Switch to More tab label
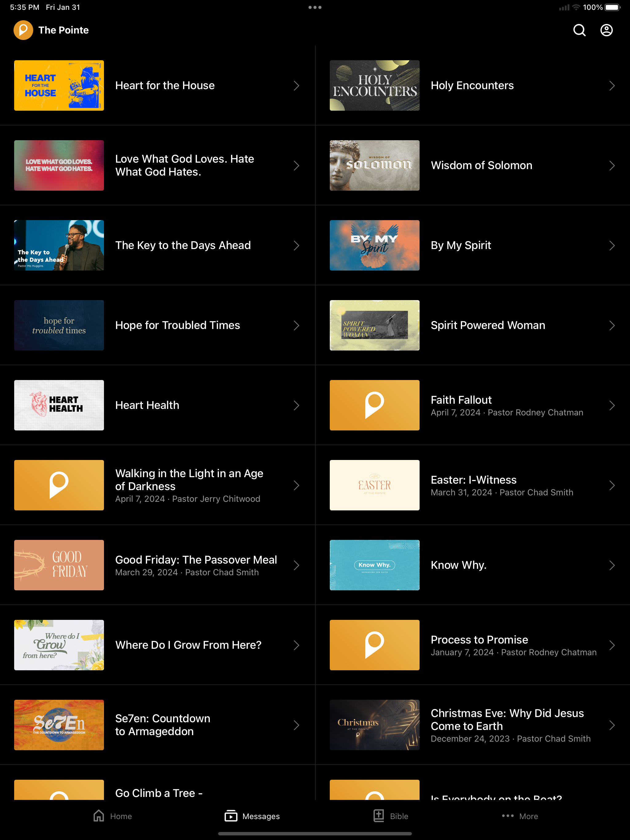The image size is (630, 840). tap(528, 816)
